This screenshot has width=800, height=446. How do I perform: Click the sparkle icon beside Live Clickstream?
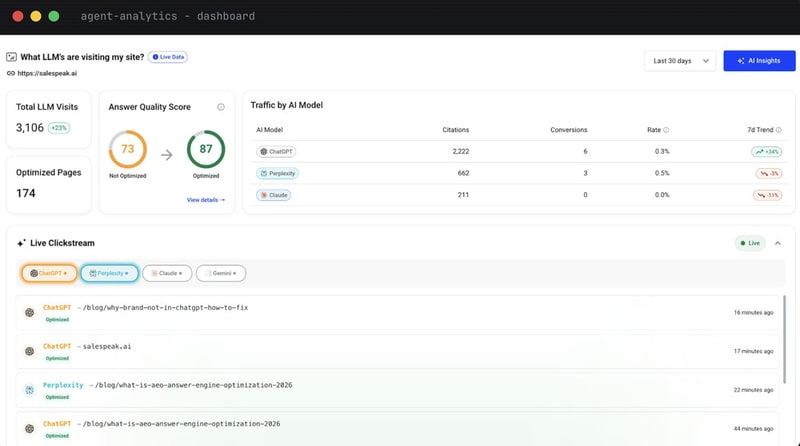click(x=21, y=243)
